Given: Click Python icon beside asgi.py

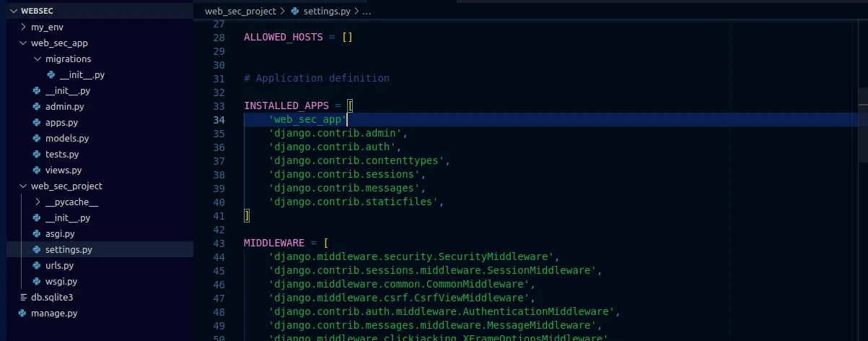Looking at the screenshot, I should click(x=37, y=234).
